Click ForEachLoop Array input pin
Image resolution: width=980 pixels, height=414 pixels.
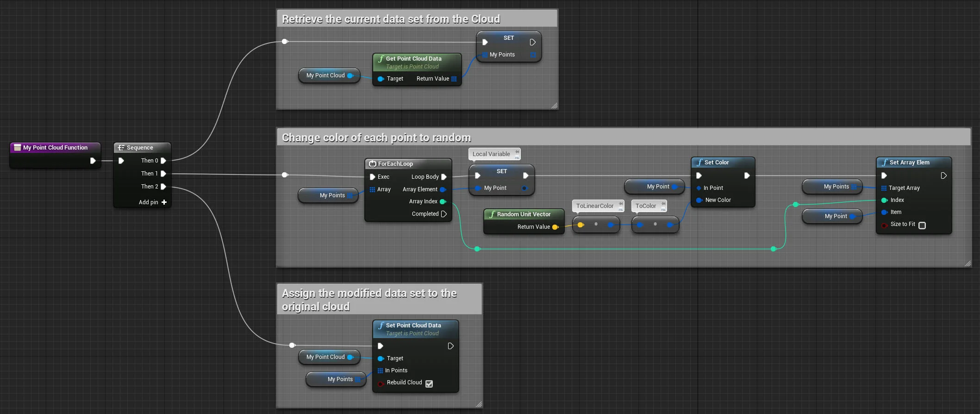(372, 189)
